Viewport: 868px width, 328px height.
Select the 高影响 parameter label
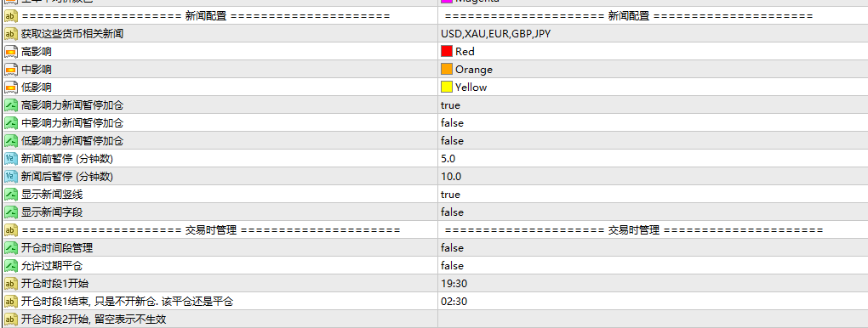[x=36, y=52]
